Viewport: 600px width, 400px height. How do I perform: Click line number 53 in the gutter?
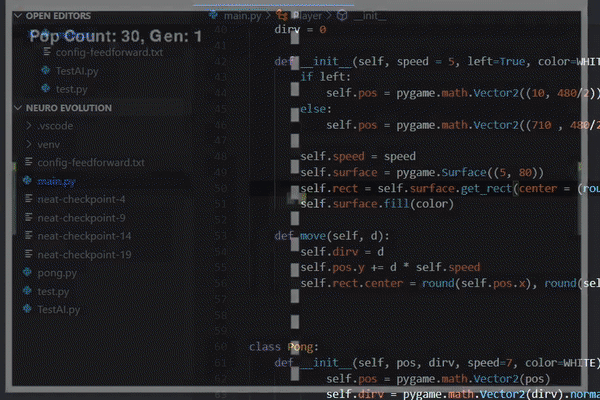221,236
